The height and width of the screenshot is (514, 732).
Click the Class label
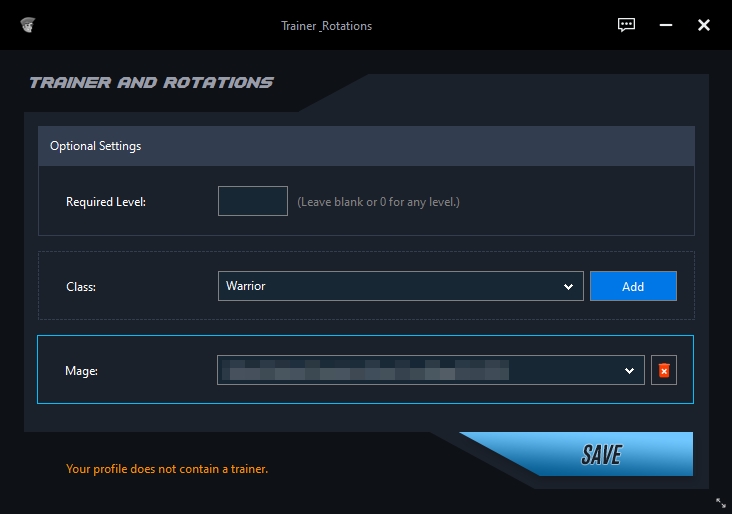coord(81,287)
